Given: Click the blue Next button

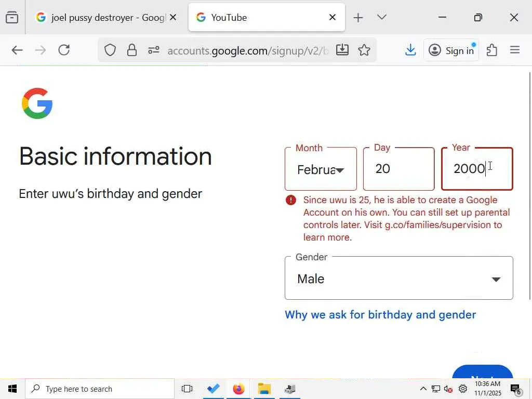Looking at the screenshot, I should point(483,372).
